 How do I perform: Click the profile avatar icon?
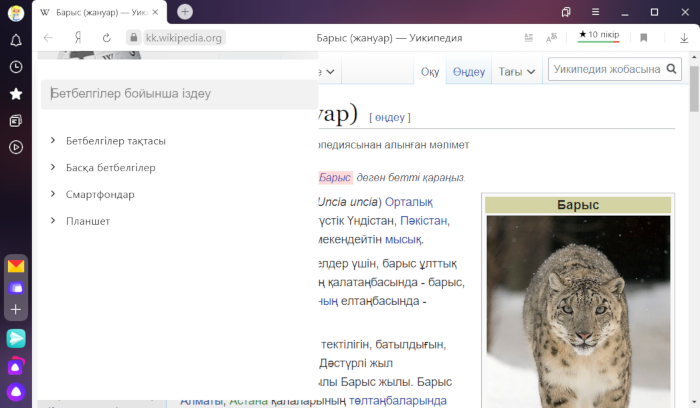pyautogui.click(x=16, y=13)
